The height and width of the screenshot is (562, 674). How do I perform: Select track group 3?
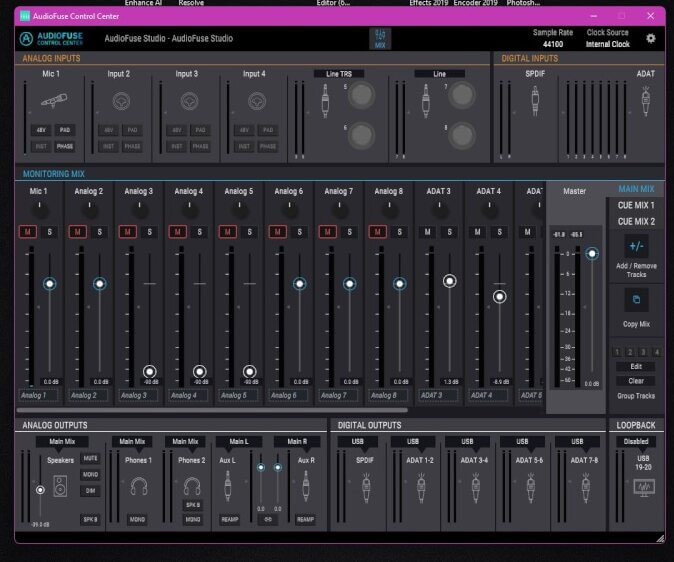[643, 352]
